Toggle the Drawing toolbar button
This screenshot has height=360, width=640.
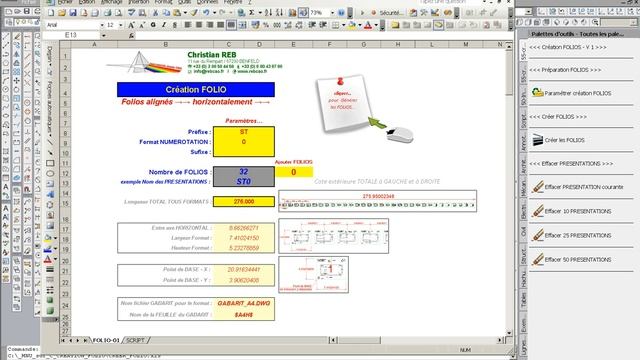(303, 13)
